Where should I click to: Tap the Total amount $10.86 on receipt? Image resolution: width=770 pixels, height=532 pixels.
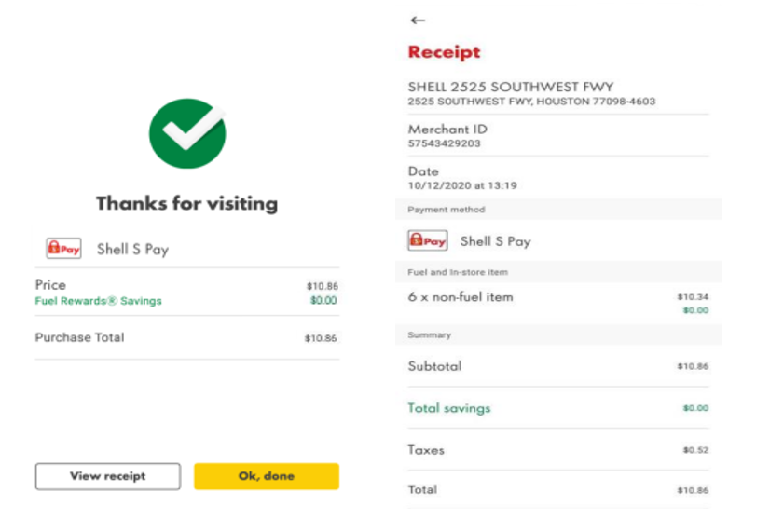point(693,490)
